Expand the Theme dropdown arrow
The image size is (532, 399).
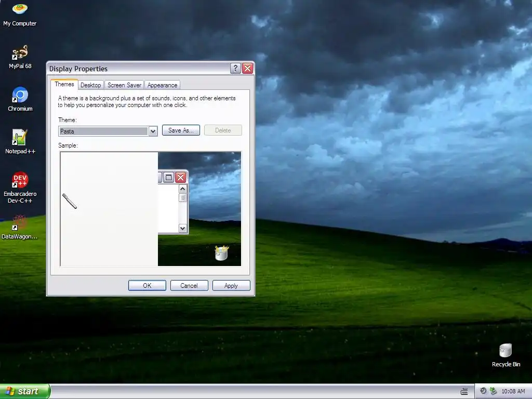click(153, 131)
